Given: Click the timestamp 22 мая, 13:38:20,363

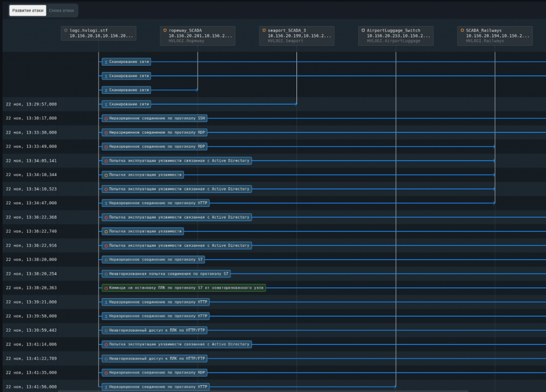Looking at the screenshot, I should click(x=31, y=288).
